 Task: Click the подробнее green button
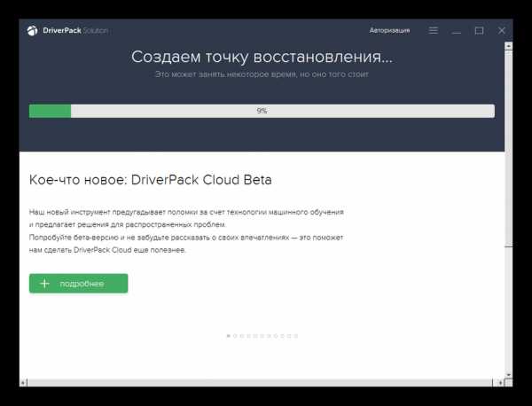click(78, 283)
